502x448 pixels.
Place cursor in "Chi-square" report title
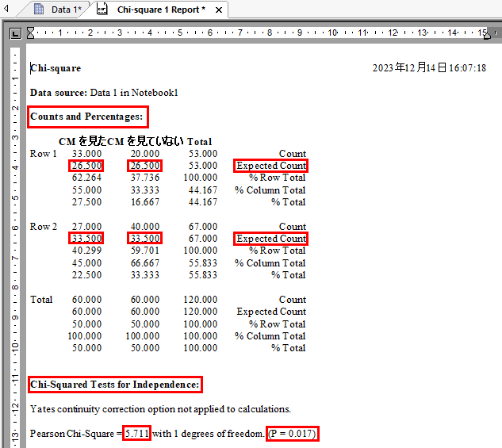[x=56, y=68]
